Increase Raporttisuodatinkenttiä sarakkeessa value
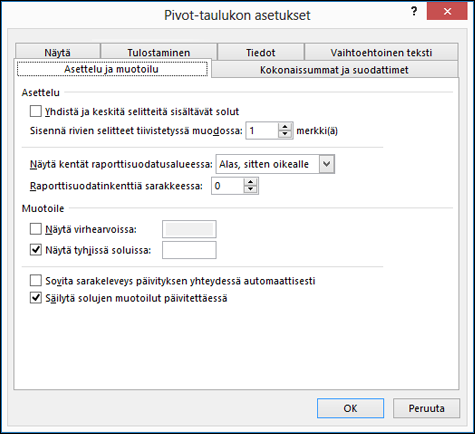475x434 pixels. coord(250,182)
